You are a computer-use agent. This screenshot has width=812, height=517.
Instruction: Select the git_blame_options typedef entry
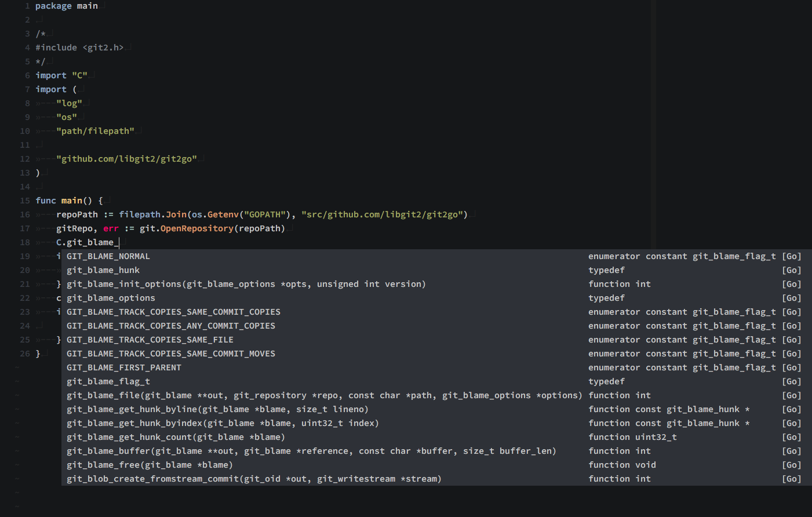[x=110, y=297]
